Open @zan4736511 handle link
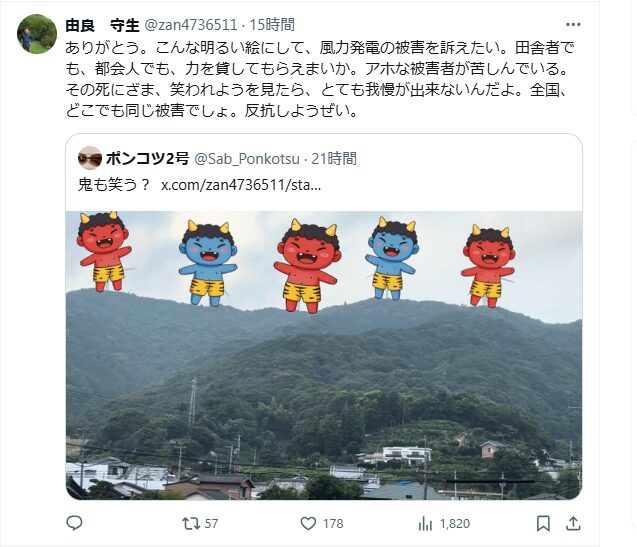Viewport: 637px width, 547px height. (191, 25)
